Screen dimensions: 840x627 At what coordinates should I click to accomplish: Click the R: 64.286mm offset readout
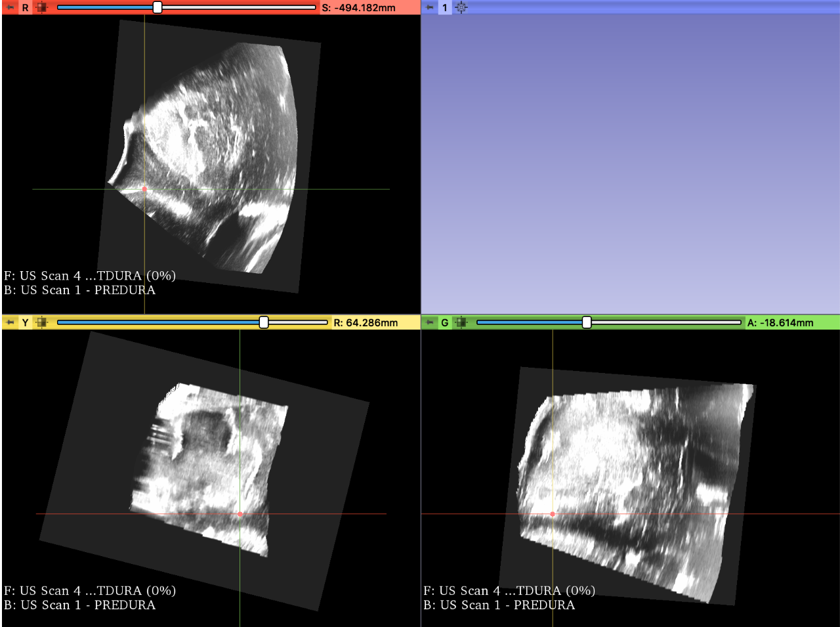[366, 322]
